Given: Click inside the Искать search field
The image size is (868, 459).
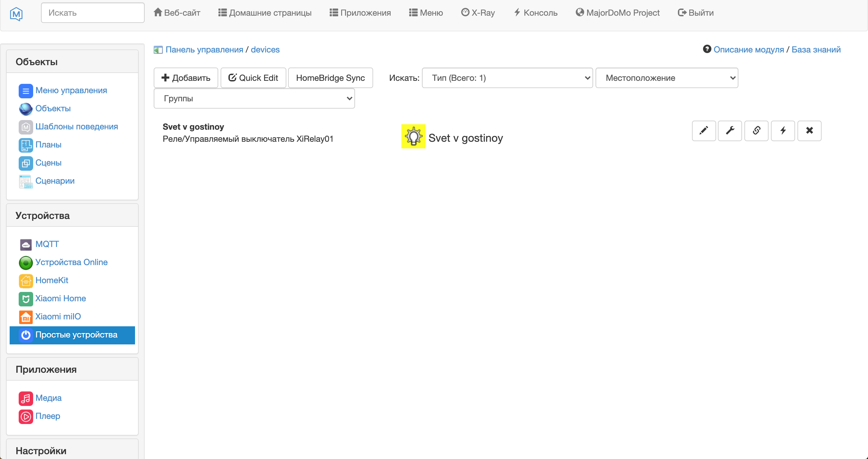Looking at the screenshot, I should pos(92,12).
